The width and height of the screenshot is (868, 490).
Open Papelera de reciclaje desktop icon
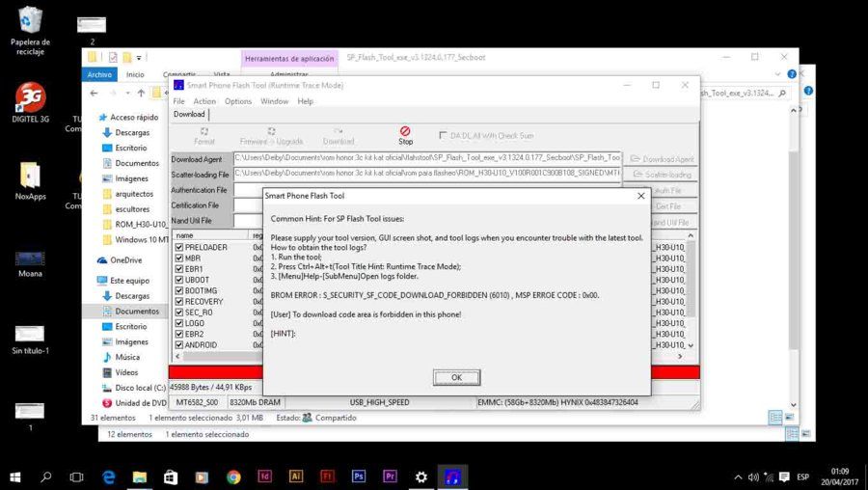point(30,31)
